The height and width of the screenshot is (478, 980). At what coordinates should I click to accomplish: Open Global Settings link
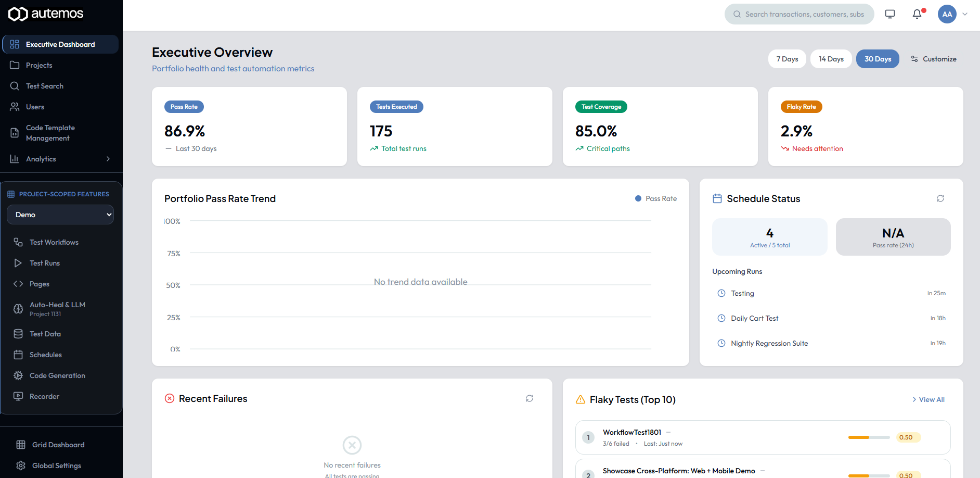pos(60,466)
